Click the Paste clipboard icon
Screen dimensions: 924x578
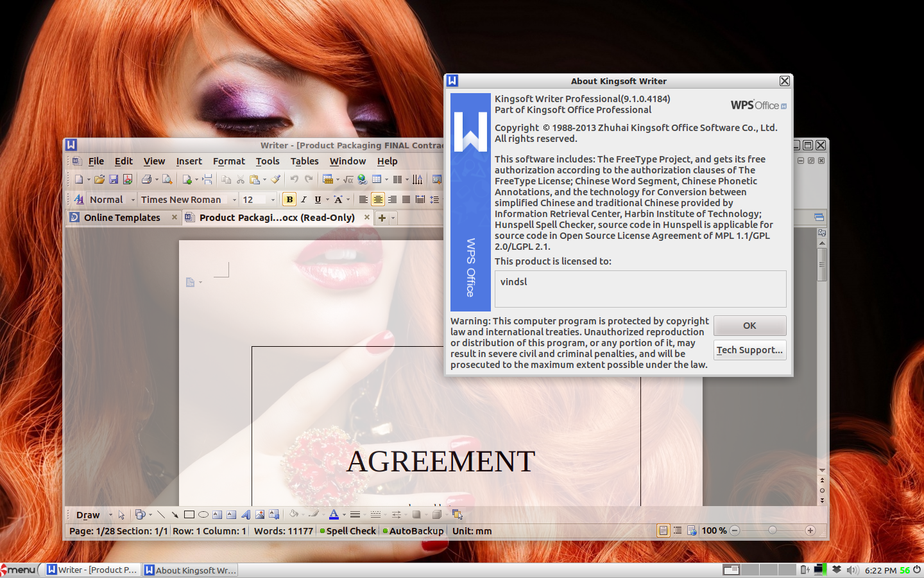(255, 180)
